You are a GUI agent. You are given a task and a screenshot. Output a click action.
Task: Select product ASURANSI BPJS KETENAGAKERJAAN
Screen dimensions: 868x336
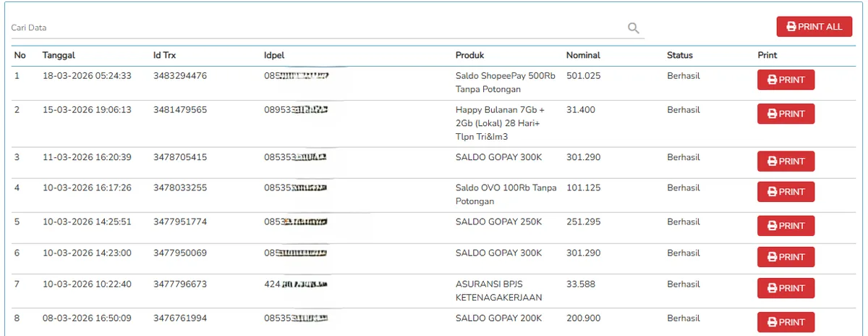click(499, 290)
